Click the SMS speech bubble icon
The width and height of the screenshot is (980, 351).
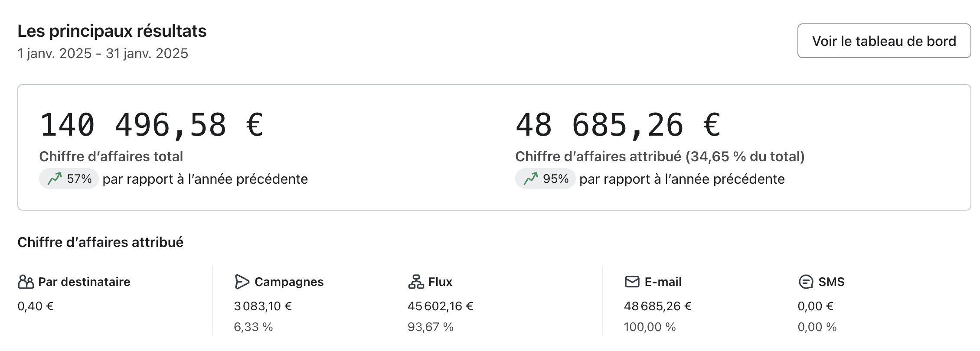tap(806, 282)
